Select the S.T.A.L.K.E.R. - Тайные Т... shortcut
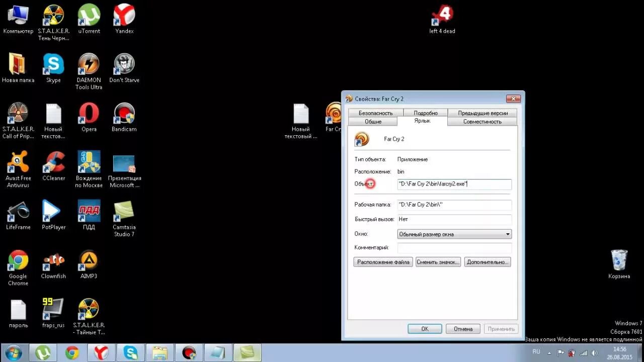This screenshot has width=644, height=362. [89, 317]
